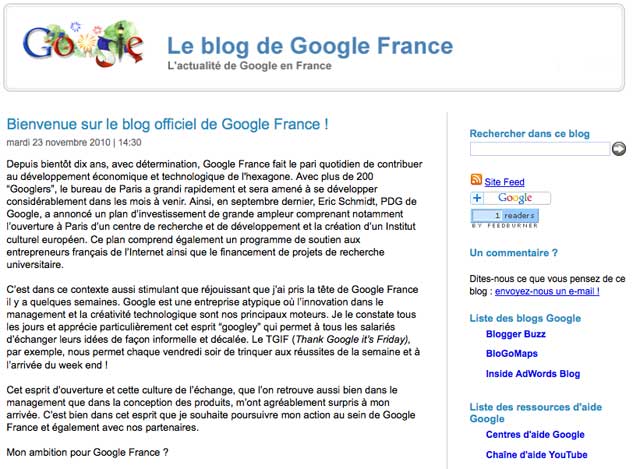This screenshot has width=640, height=469.
Task: Click the plus icon on Add to Google button
Action: (x=477, y=198)
